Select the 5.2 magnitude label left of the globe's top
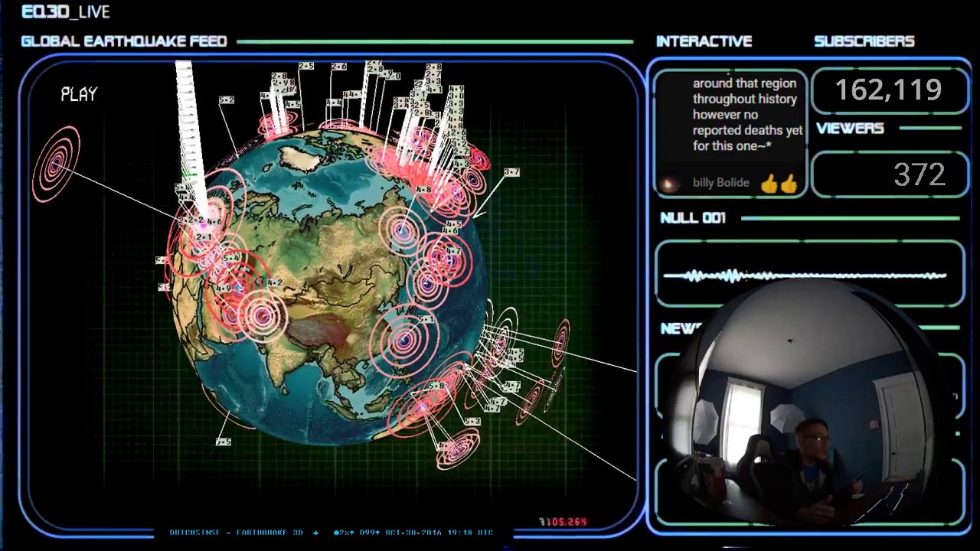Image resolution: width=980 pixels, height=551 pixels. [226, 100]
